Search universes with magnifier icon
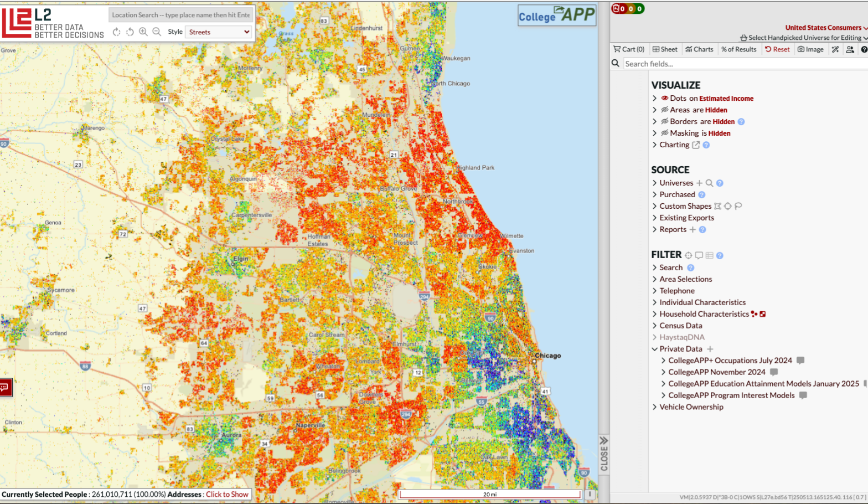The image size is (868, 504). (x=709, y=183)
